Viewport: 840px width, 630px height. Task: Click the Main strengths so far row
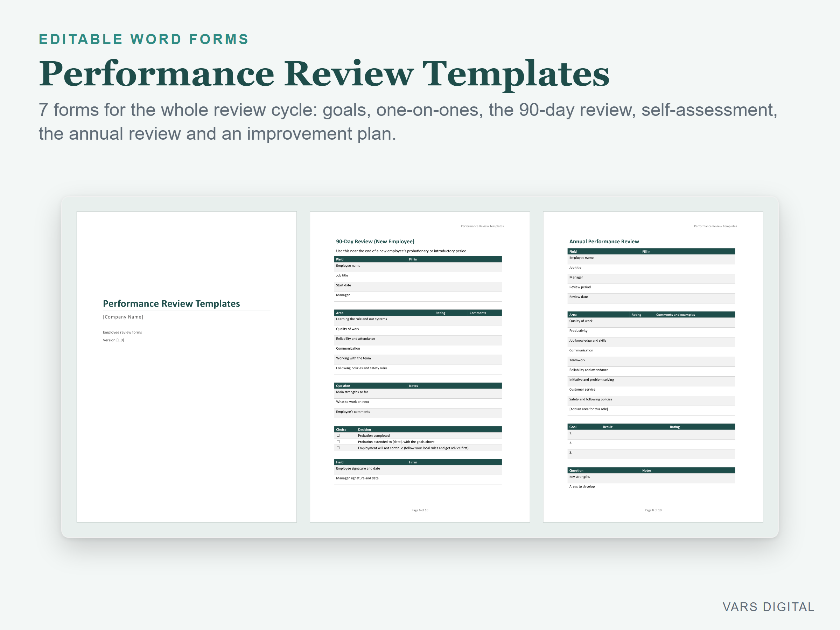coord(418,393)
